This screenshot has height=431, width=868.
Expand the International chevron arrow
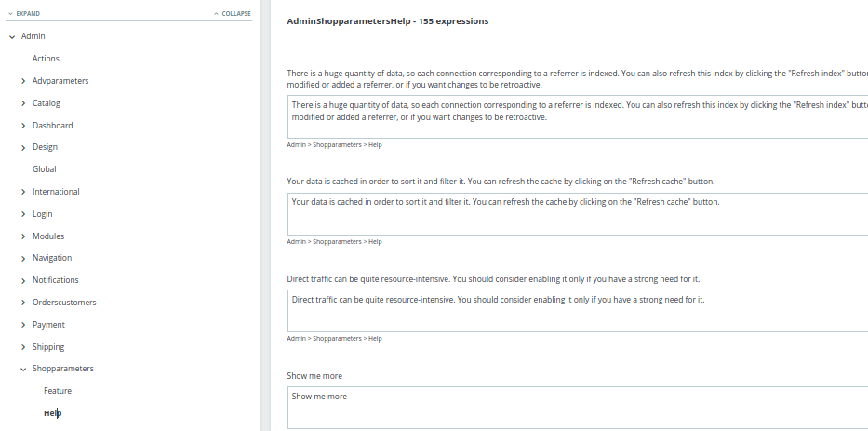click(x=22, y=192)
